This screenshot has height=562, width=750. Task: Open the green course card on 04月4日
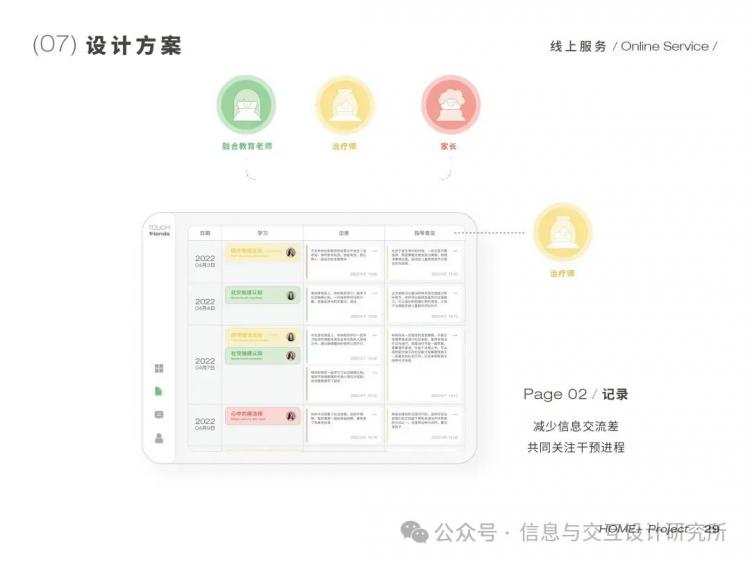(263, 295)
